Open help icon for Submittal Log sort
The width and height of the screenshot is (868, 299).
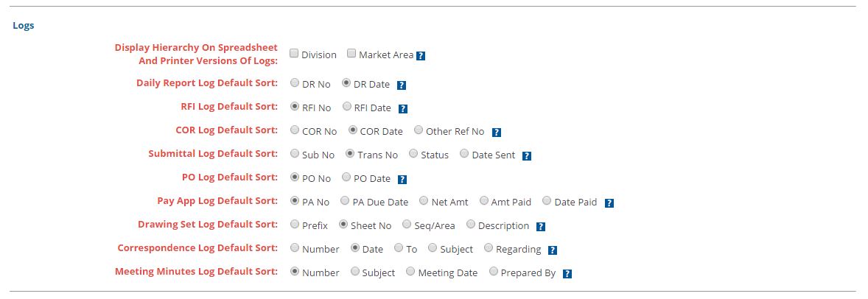527,156
